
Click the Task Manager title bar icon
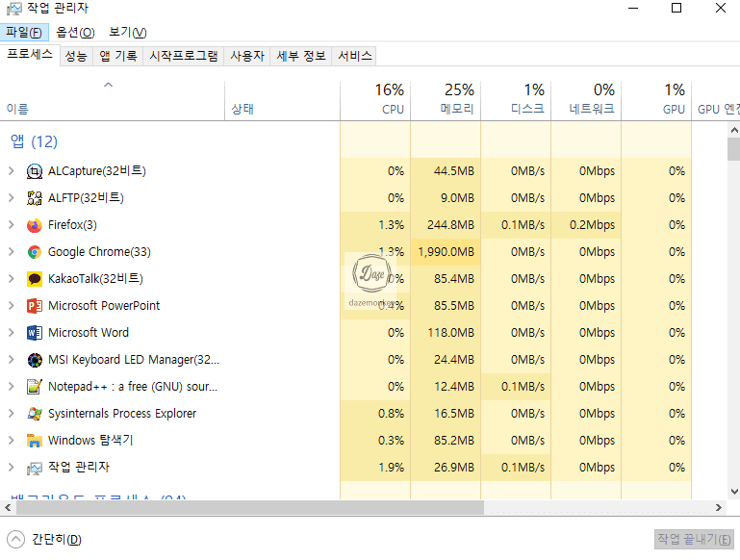14,9
